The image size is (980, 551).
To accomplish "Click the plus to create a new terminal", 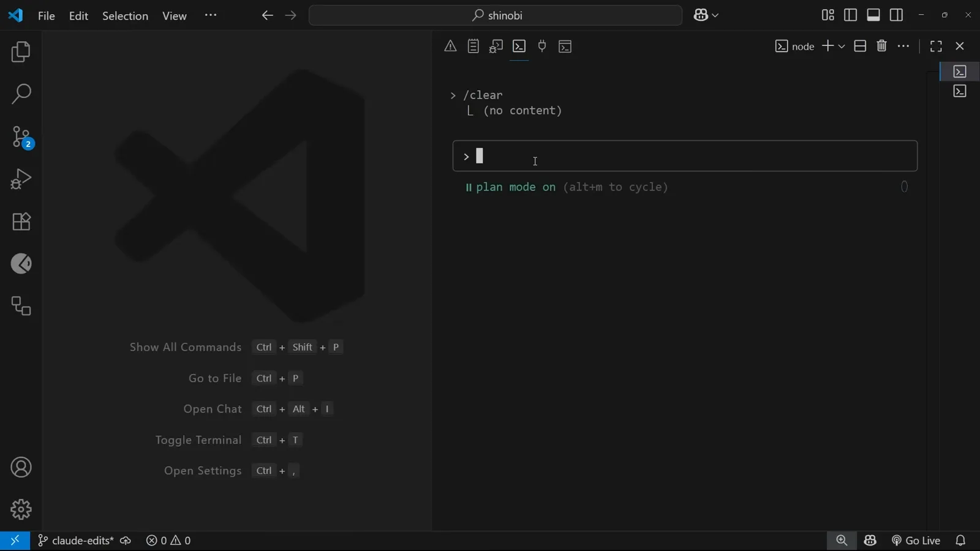I will [x=827, y=46].
